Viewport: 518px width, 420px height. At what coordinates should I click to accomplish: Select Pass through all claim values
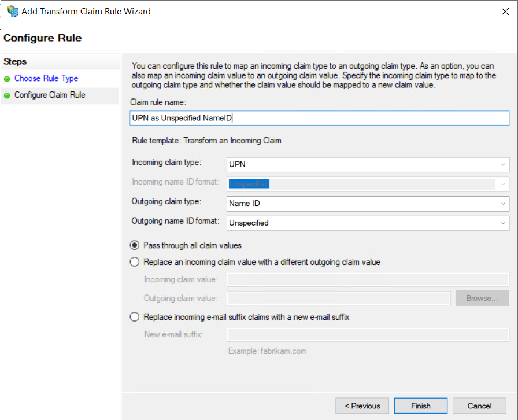click(135, 245)
